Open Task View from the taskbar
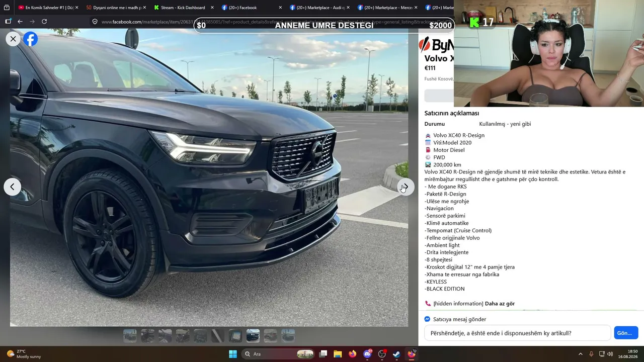 click(x=324, y=354)
